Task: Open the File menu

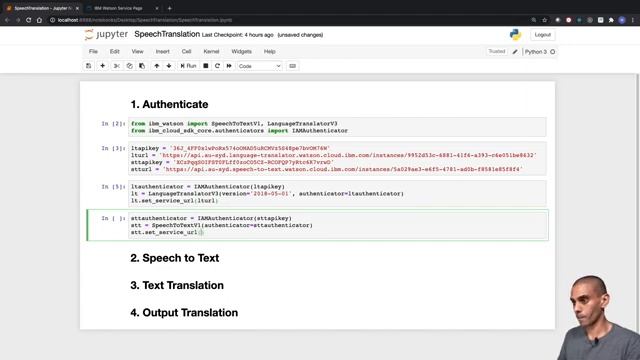Action: click(93, 51)
